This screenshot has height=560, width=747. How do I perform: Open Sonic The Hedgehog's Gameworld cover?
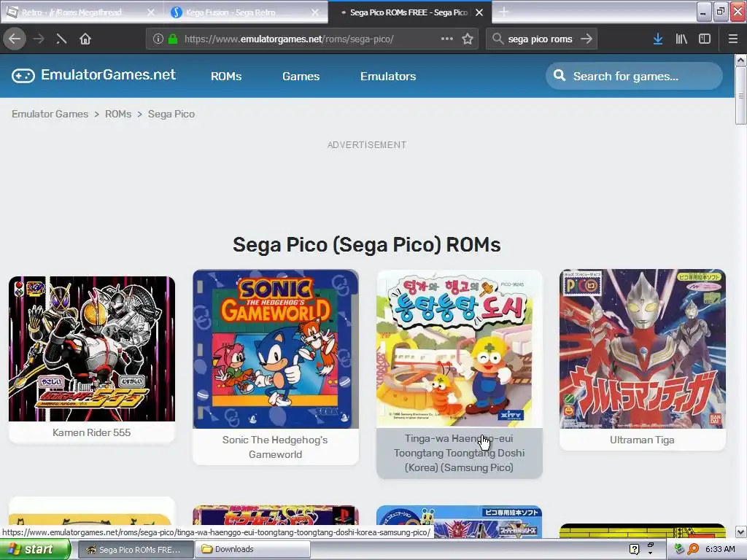275,349
